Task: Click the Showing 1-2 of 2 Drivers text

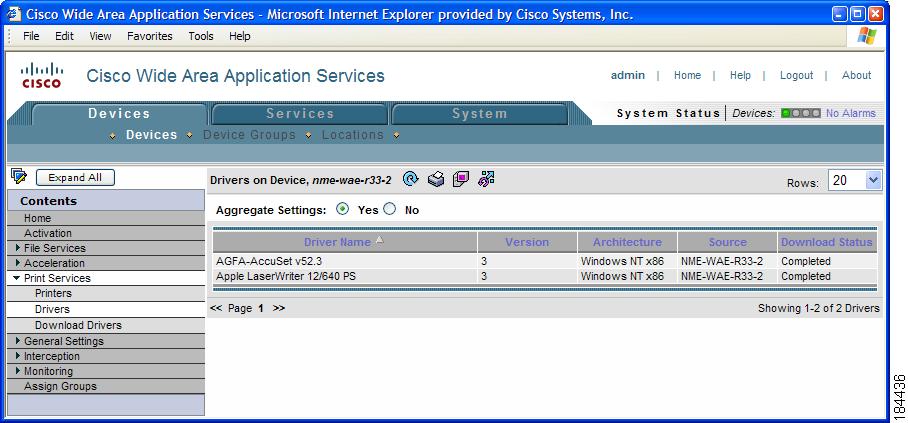Action: [x=818, y=308]
